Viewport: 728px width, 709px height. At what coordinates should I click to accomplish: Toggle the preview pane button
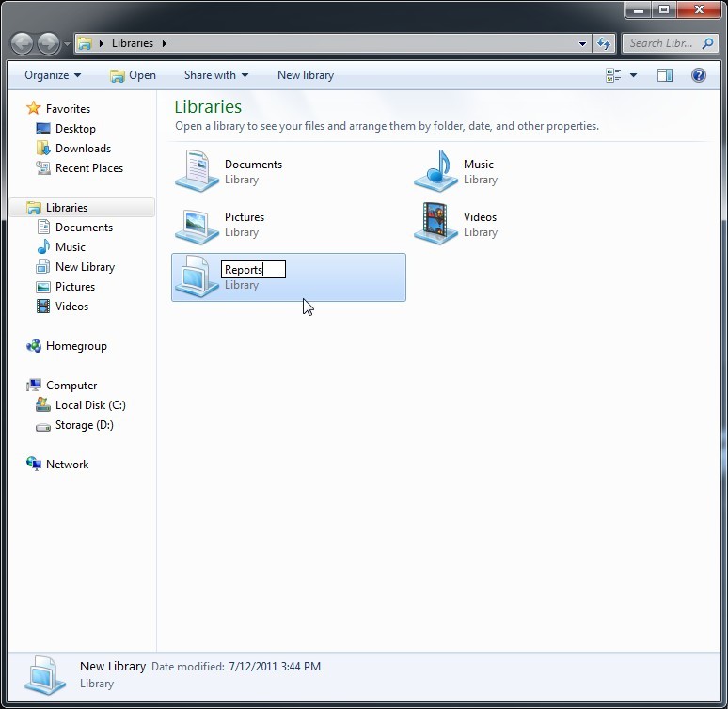coord(665,75)
